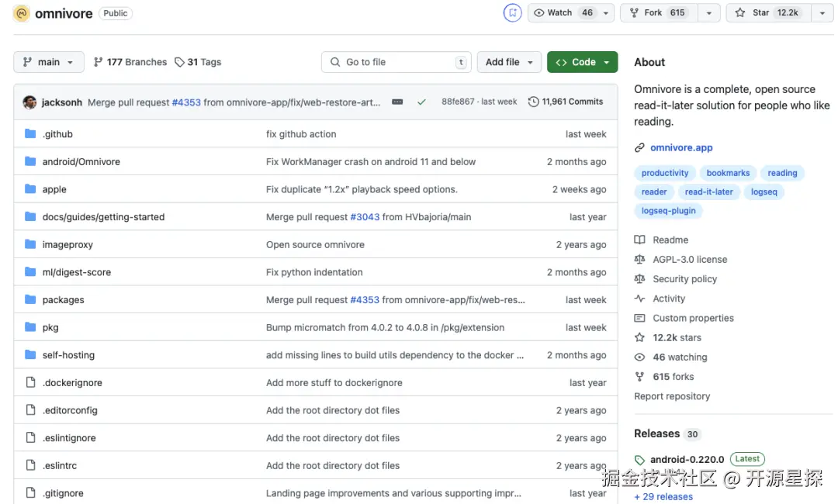Open 'Bump micromatch from 4.0.2' commit
838x504 pixels.
click(x=385, y=327)
